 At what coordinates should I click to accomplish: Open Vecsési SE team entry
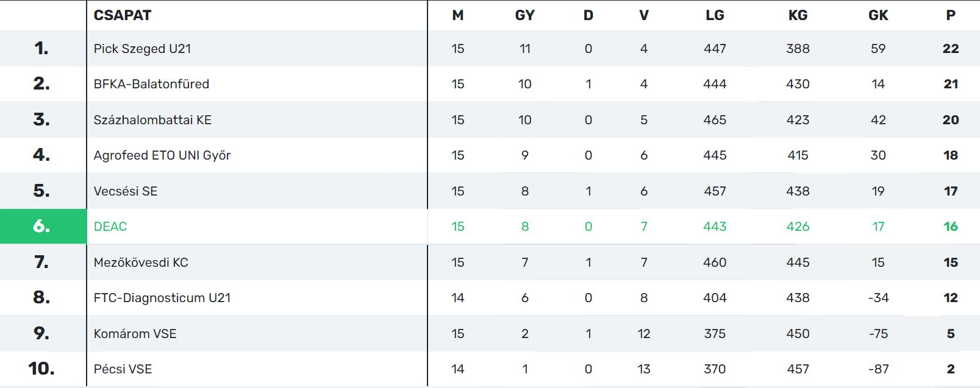(x=126, y=191)
